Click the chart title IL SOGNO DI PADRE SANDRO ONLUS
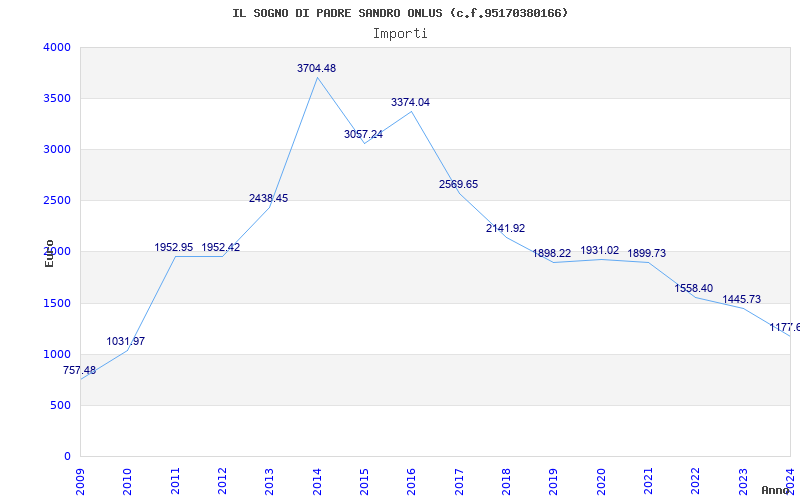The image size is (800, 500). point(400,13)
